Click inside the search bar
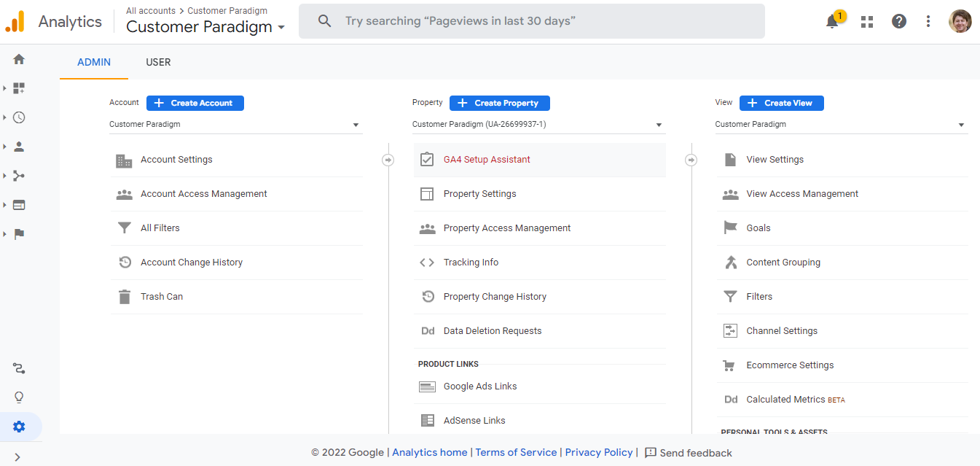The image size is (980, 466). pyautogui.click(x=531, y=21)
